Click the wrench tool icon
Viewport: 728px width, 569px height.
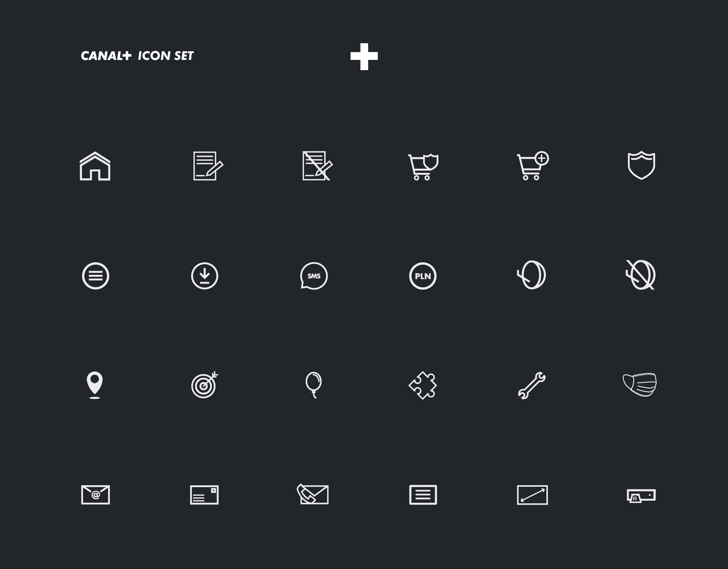point(532,385)
